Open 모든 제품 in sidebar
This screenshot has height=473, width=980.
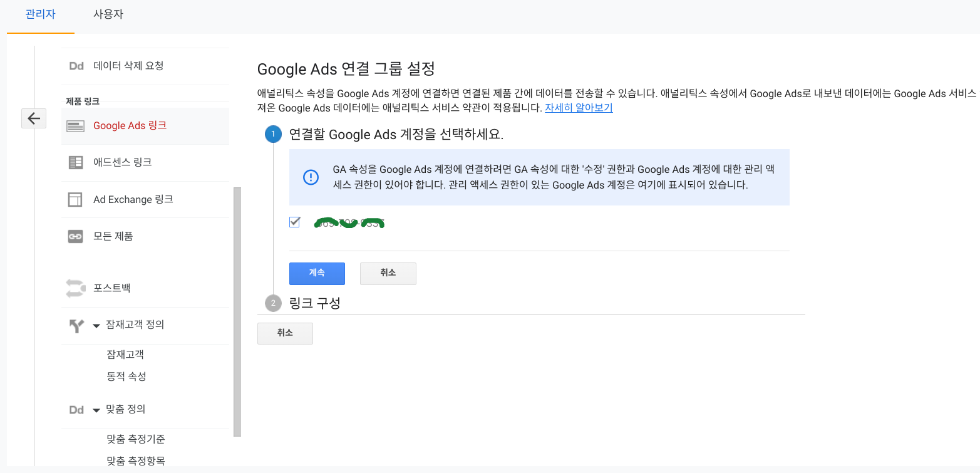pyautogui.click(x=113, y=236)
